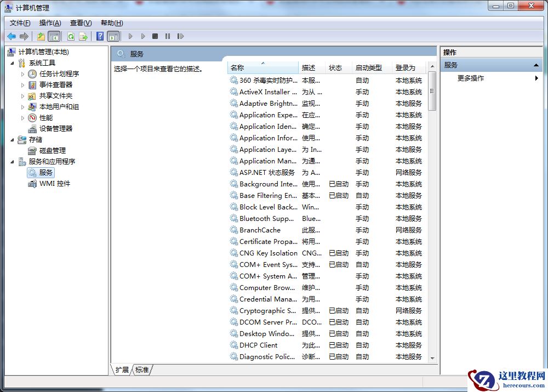Sort by the 描述 column header
The image size is (548, 392).
coord(312,68)
